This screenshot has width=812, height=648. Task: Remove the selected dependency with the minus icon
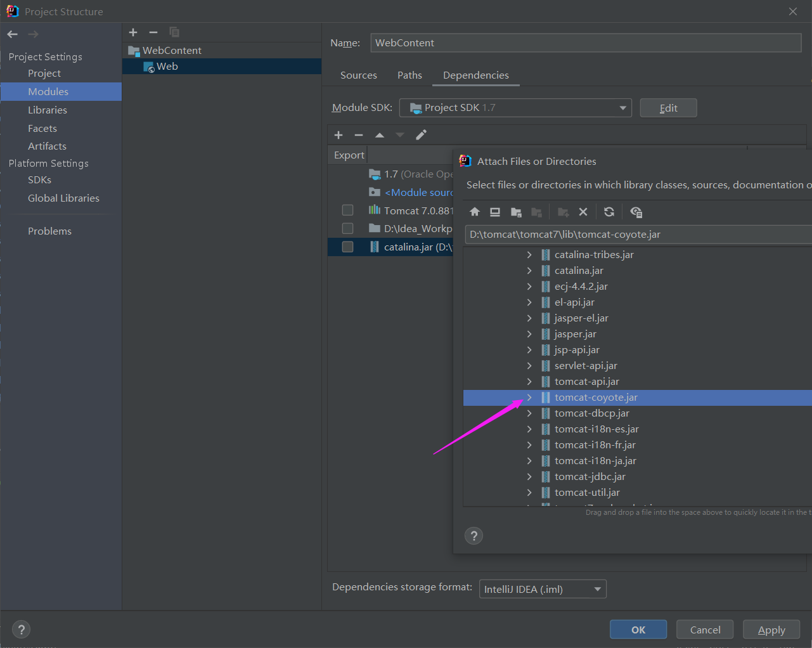coord(359,135)
